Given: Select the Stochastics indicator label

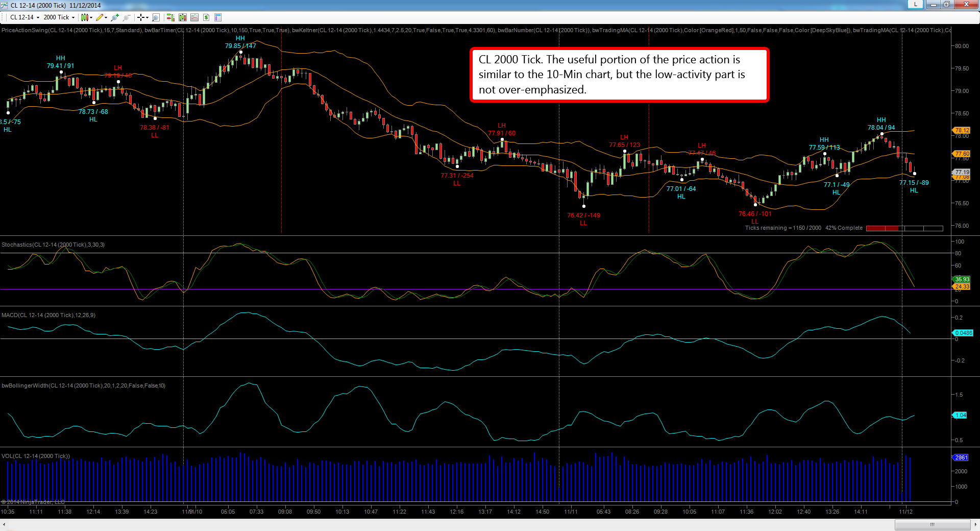Looking at the screenshot, I should (x=53, y=245).
